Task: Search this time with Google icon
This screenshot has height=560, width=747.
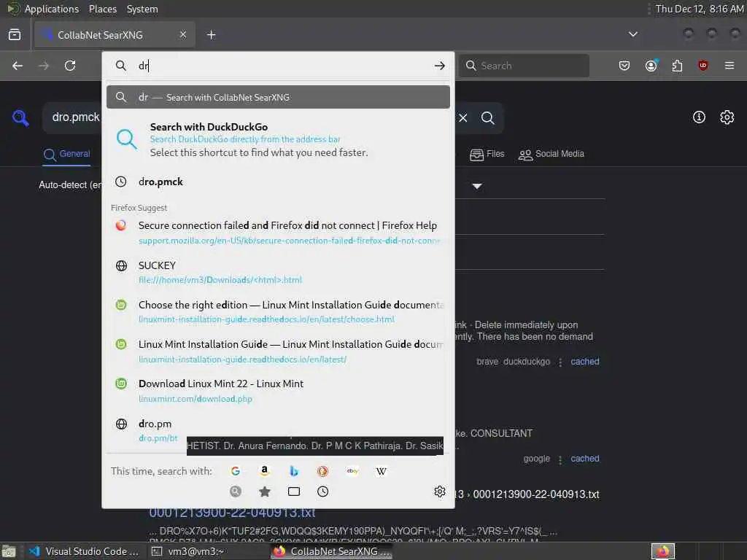Action: 236,471
